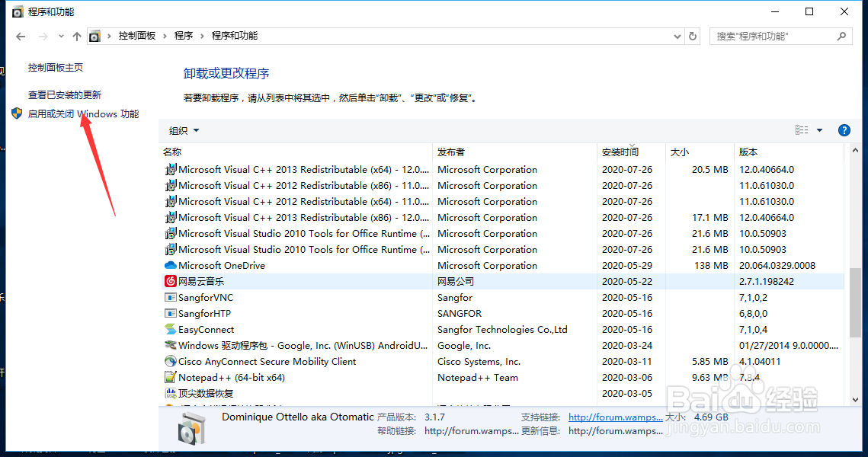This screenshot has width=868, height=457.
Task: Open the 组织 dropdown menu
Action: [x=184, y=130]
